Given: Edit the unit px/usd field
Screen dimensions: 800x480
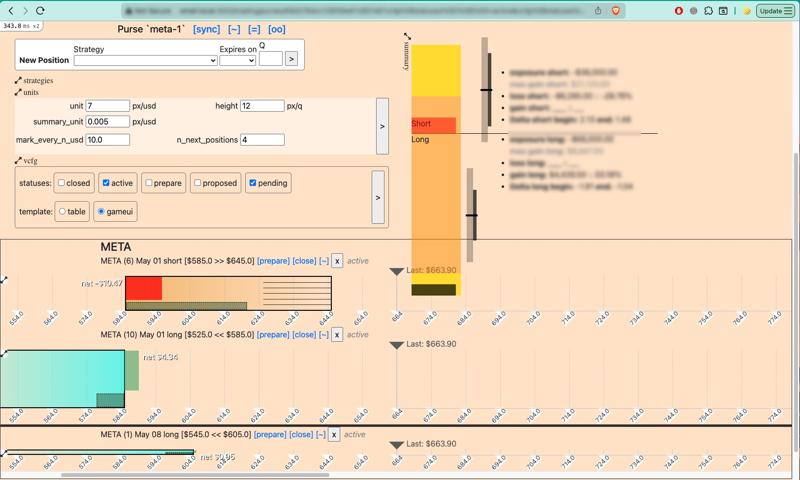Looking at the screenshot, I should [108, 106].
